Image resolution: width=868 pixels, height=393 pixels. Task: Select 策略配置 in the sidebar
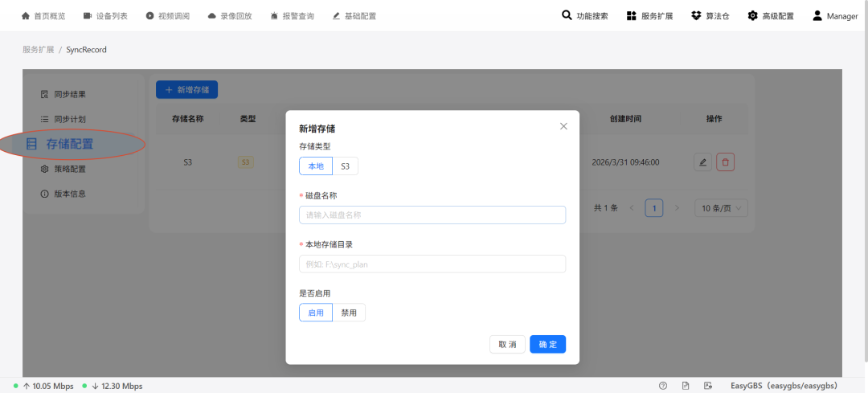point(63,169)
